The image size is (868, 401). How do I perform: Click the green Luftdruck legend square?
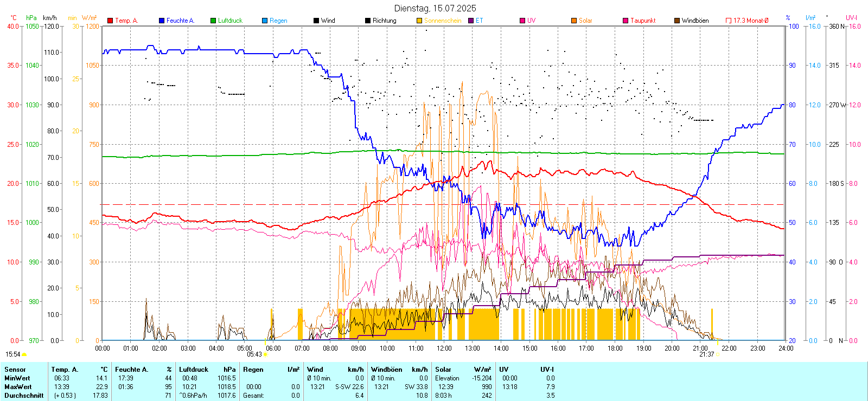tap(213, 21)
